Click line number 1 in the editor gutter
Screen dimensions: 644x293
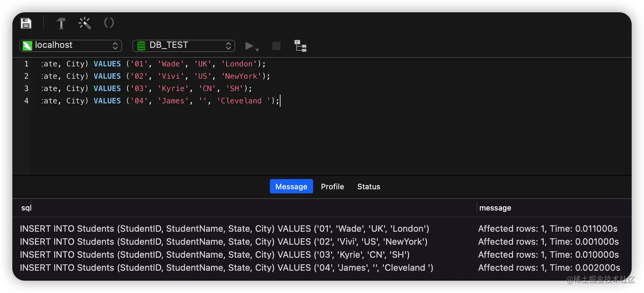26,64
